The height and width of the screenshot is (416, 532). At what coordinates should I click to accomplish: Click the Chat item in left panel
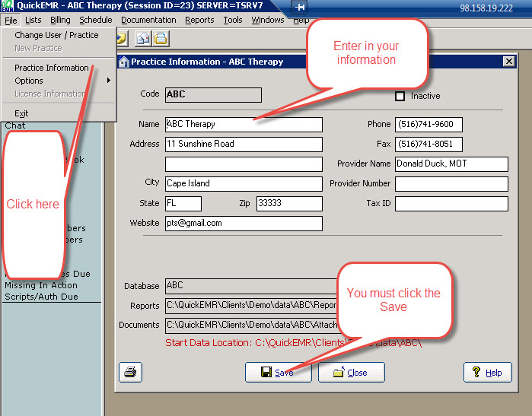(15, 125)
